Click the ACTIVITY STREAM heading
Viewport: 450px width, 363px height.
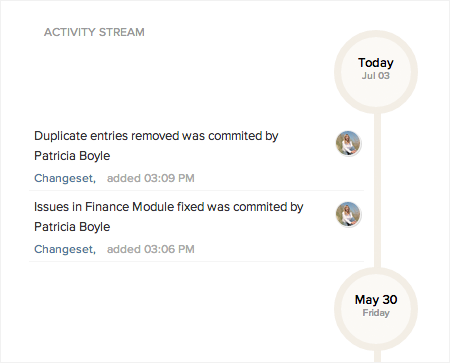click(x=94, y=32)
